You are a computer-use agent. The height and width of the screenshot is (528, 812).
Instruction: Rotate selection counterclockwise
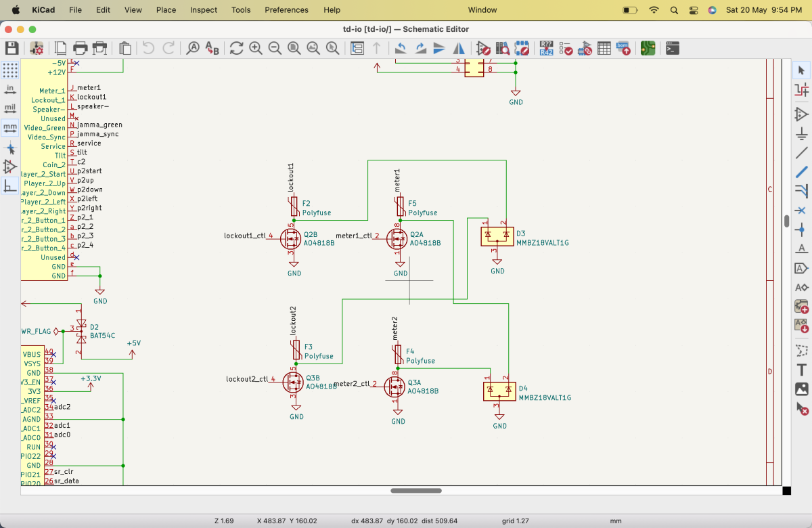tap(401, 48)
